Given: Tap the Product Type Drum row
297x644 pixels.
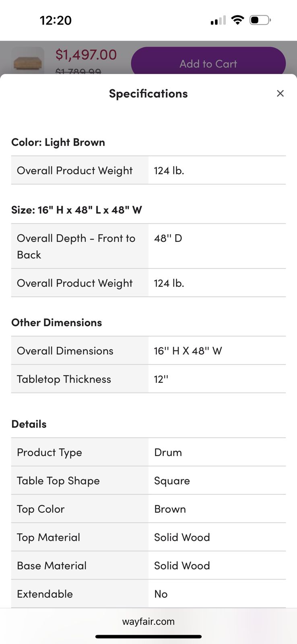Looking at the screenshot, I should click(148, 452).
